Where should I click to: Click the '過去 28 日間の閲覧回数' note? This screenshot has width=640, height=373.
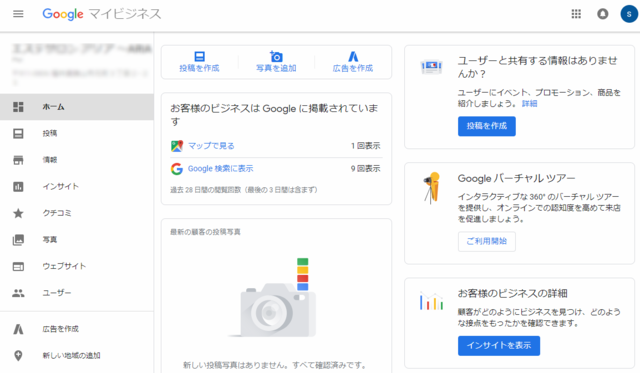(244, 190)
